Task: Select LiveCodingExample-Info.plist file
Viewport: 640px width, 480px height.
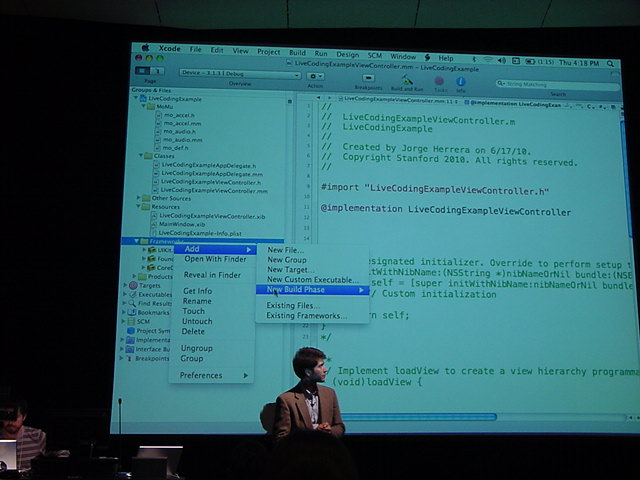Action: tap(200, 233)
